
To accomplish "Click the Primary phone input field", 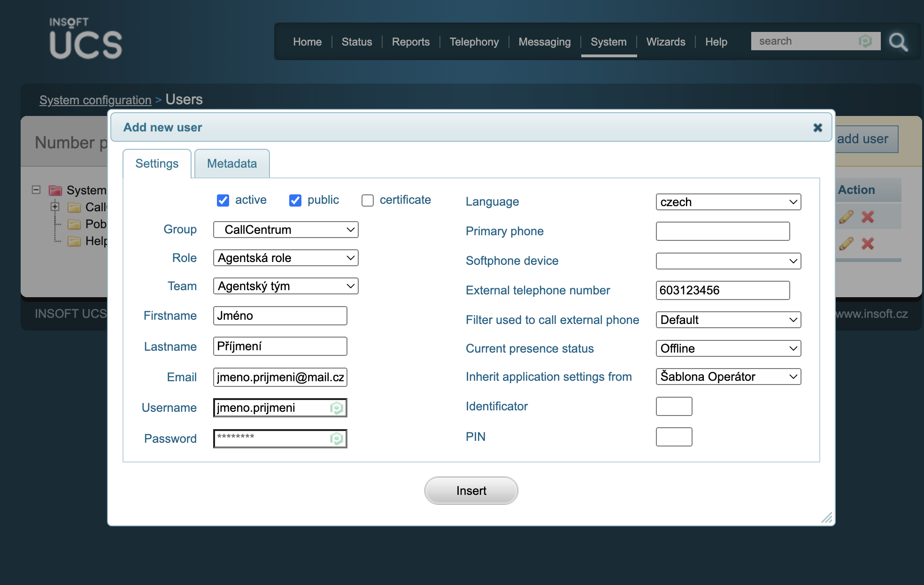I will (x=723, y=231).
